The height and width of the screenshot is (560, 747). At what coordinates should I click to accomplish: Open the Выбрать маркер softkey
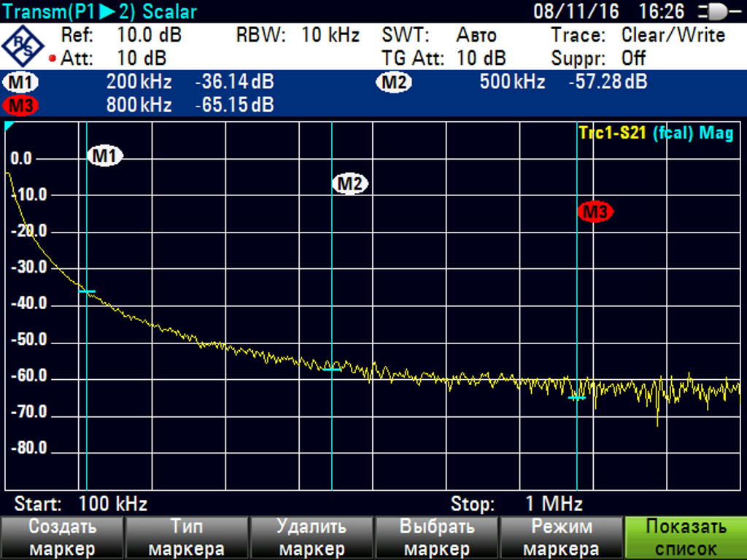pos(436,538)
